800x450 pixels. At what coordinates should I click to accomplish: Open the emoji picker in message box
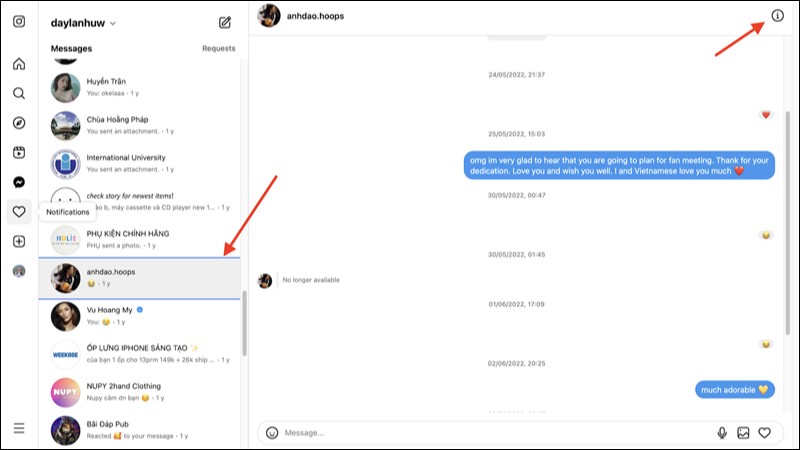click(272, 433)
